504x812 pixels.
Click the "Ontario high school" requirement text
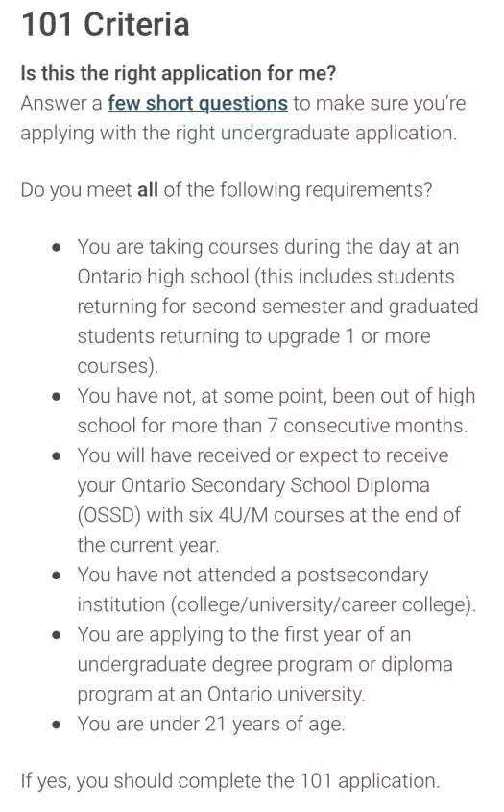click(x=163, y=277)
